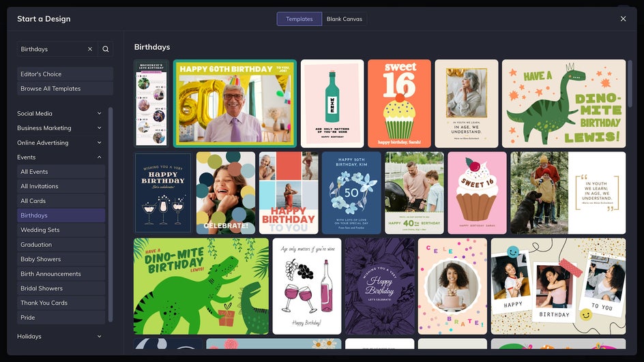This screenshot has height=362, width=644.
Task: Open polaroid Happy Birthday To You template
Action: [558, 286]
